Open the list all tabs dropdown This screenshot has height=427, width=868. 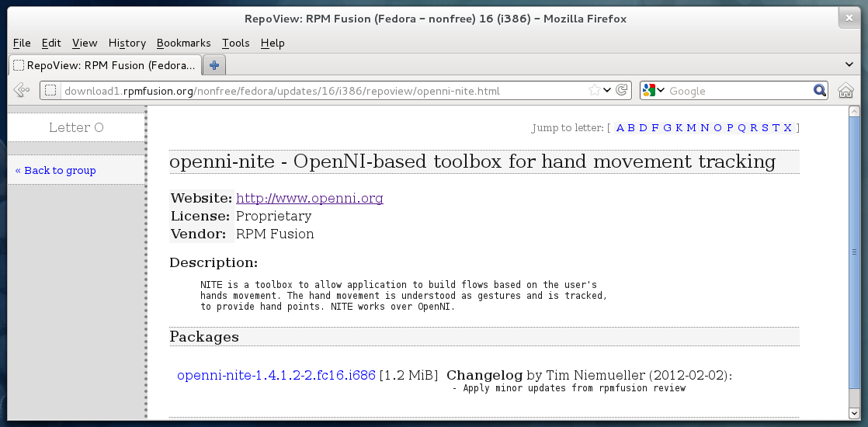point(849,64)
